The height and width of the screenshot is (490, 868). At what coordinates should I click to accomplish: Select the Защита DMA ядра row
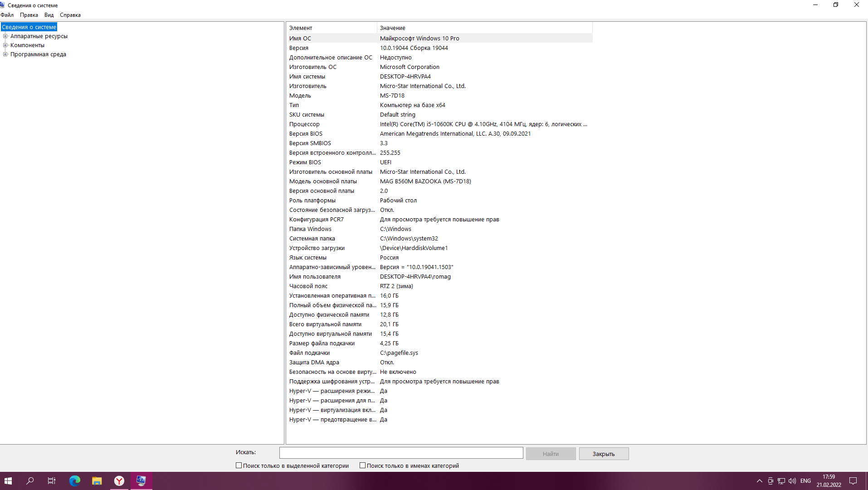pos(440,363)
